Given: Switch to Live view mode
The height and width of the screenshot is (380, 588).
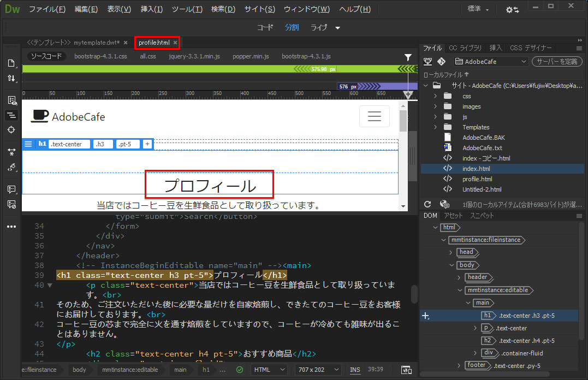Looking at the screenshot, I should pos(319,27).
